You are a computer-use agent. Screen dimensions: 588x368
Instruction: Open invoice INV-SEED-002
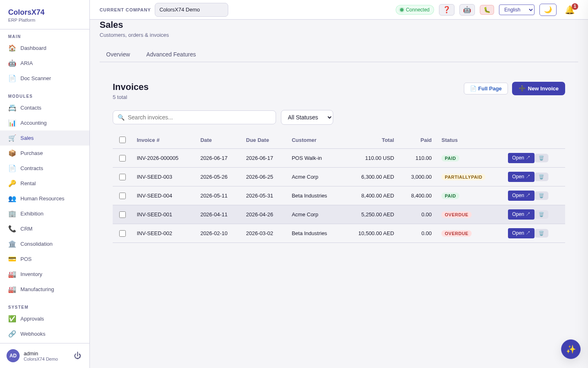click(x=521, y=233)
